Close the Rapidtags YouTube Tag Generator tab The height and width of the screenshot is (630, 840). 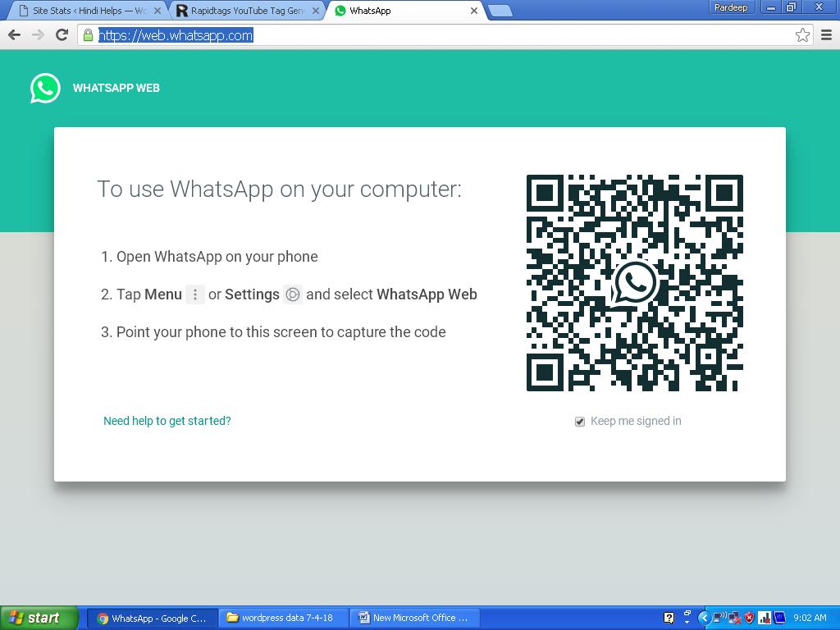pyautogui.click(x=316, y=11)
